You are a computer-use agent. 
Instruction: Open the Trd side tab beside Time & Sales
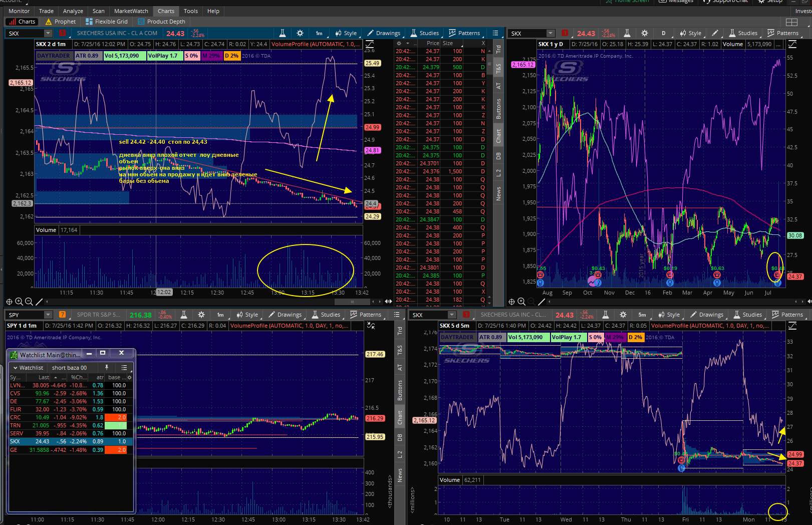pyautogui.click(x=498, y=49)
